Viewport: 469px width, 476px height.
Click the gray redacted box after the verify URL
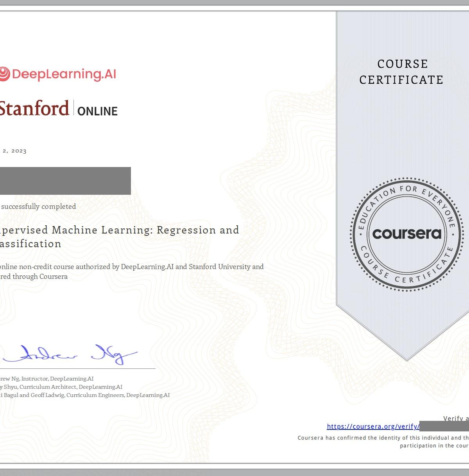(444, 426)
